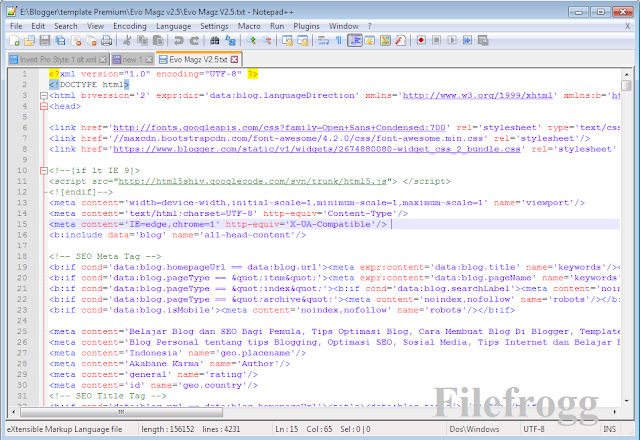Toggle INS insert mode in status bar
Viewport: 640px width, 440px height.
[x=610, y=429]
